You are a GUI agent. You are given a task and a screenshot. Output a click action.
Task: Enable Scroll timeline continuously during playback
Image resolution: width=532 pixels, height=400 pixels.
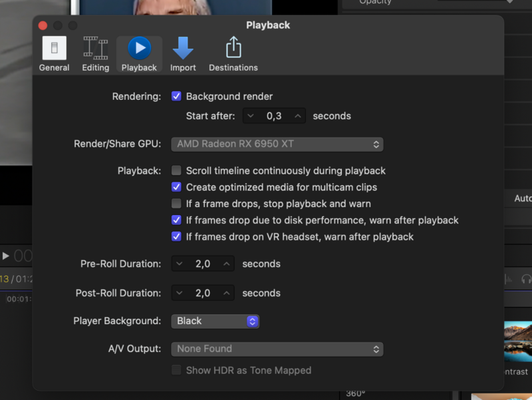click(x=176, y=170)
